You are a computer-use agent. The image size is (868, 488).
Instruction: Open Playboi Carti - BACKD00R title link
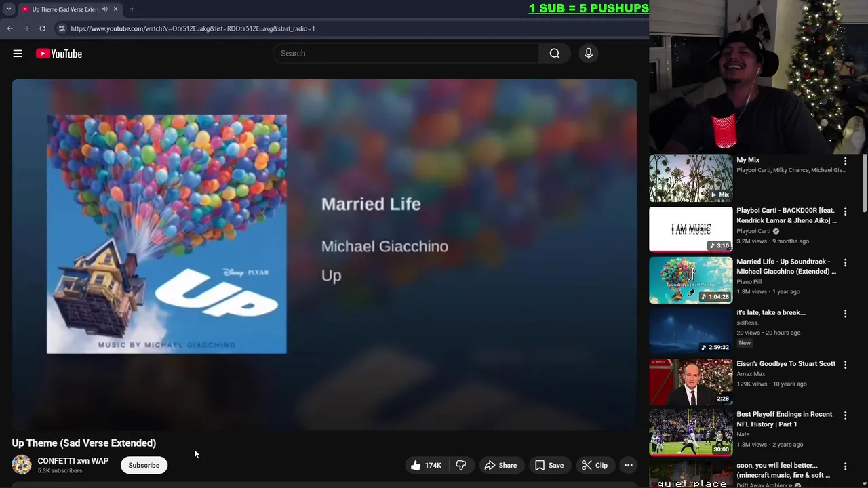787,216
